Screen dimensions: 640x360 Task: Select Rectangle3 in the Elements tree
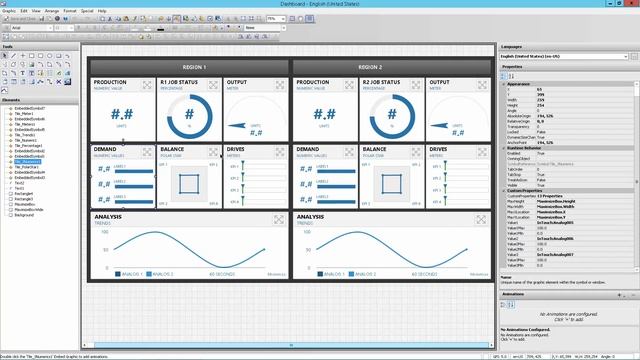[24, 199]
